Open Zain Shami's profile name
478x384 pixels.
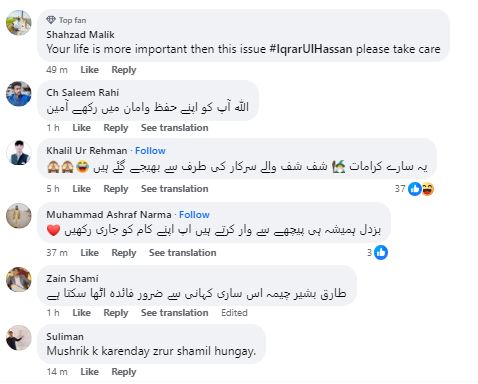pos(72,278)
